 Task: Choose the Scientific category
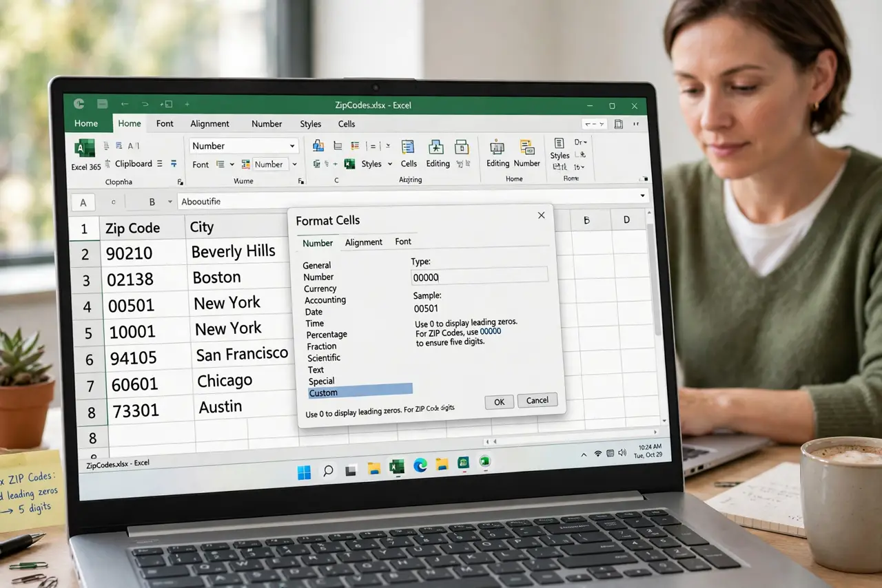click(x=324, y=358)
